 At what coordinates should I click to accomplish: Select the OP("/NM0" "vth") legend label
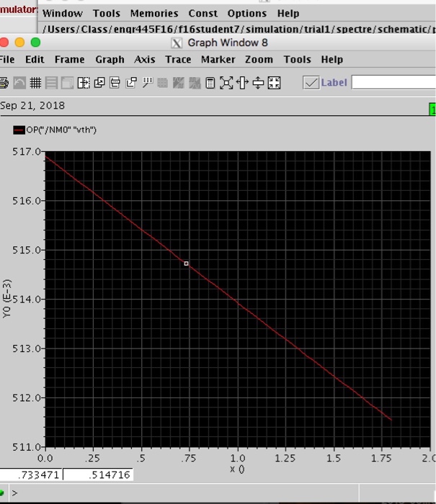click(x=61, y=130)
